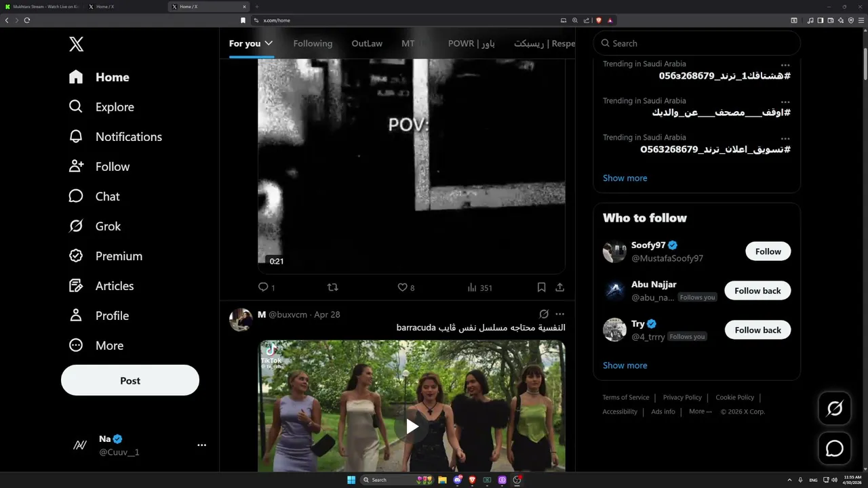Play the TikTok video of five women

coord(412,427)
